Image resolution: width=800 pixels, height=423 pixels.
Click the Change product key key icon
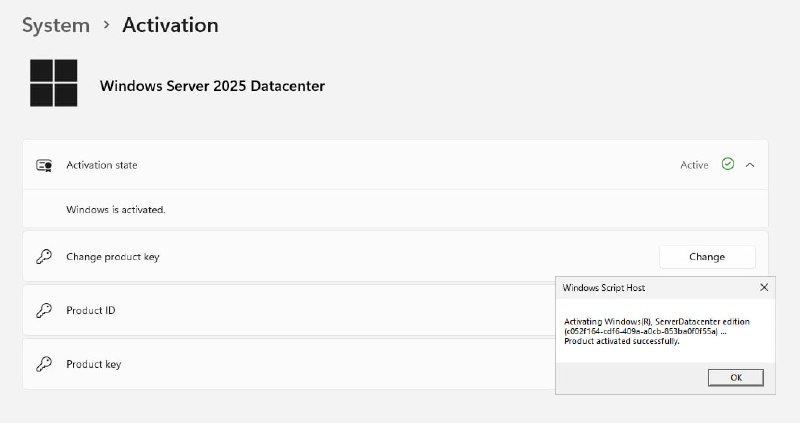point(44,257)
